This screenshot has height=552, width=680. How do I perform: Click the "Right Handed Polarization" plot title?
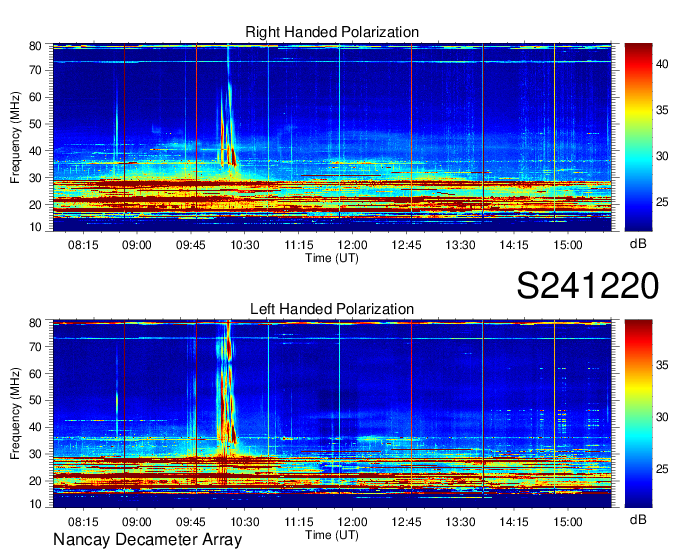pyautogui.click(x=332, y=32)
